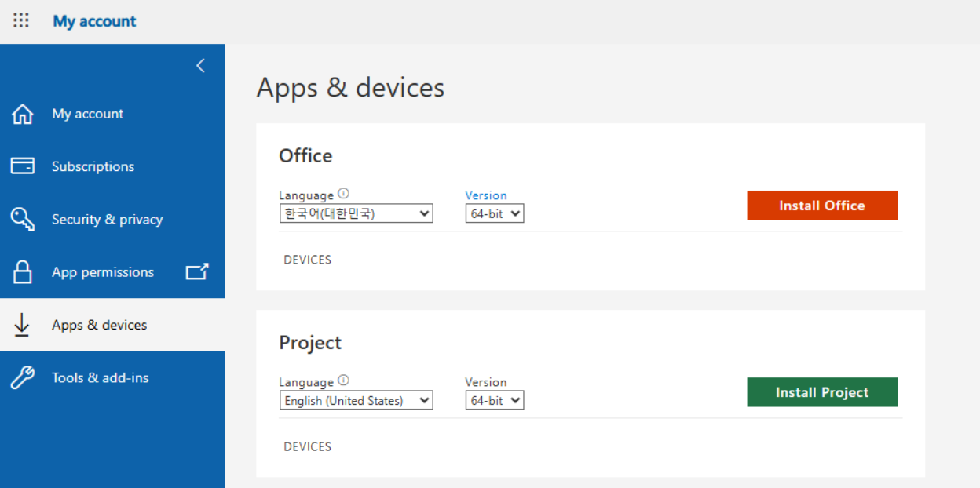Click the Language label under Office

(306, 195)
